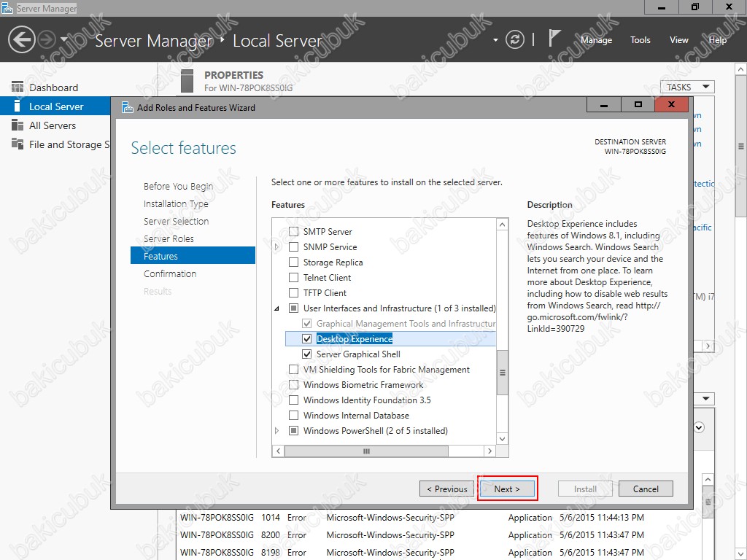The width and height of the screenshot is (747, 560).
Task: Click the circular collapse chevron in Server Manager
Action: coord(698,427)
